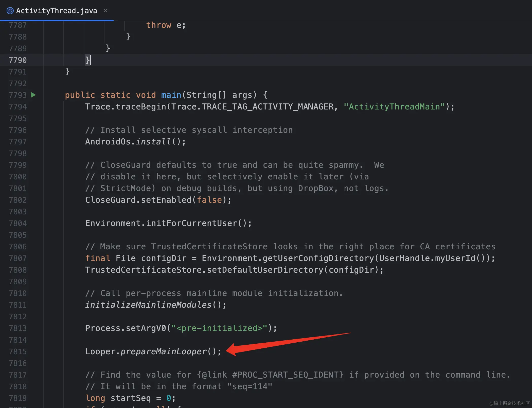
Task: Click the throw keyword on line 7787
Action: 158,25
